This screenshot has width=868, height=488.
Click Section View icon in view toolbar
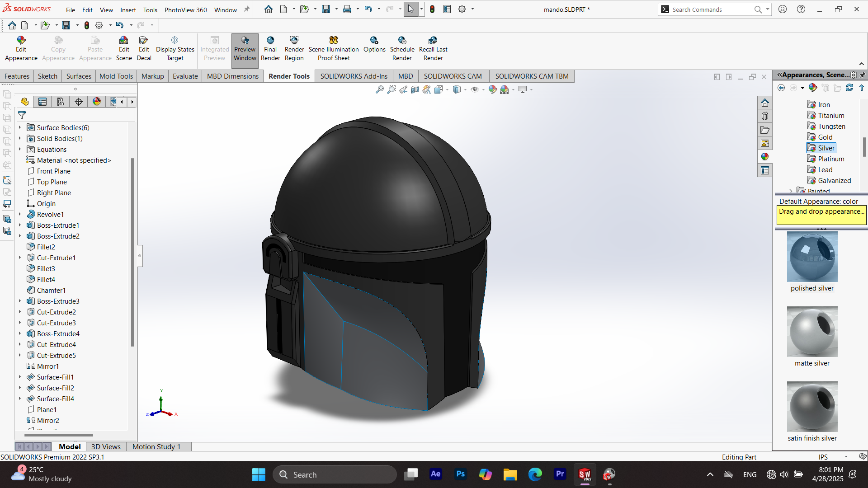click(x=415, y=89)
